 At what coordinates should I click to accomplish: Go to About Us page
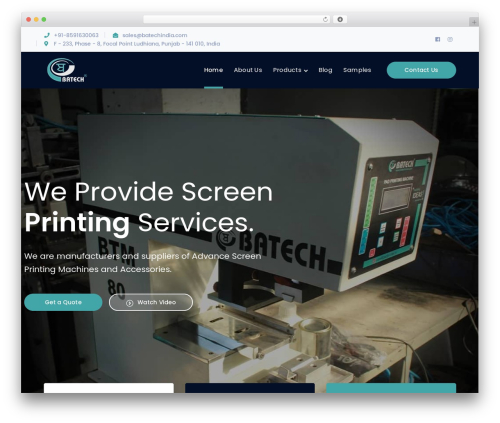point(248,70)
